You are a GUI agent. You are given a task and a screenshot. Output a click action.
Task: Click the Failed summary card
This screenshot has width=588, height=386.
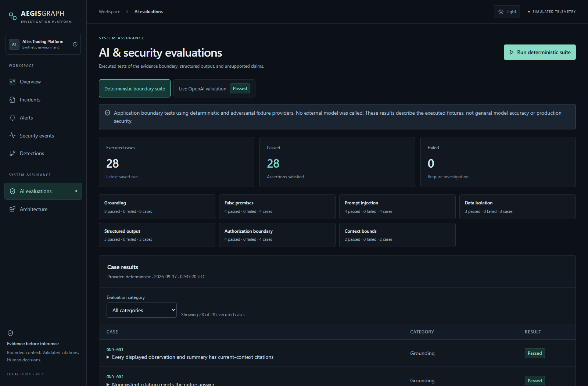[x=498, y=162]
